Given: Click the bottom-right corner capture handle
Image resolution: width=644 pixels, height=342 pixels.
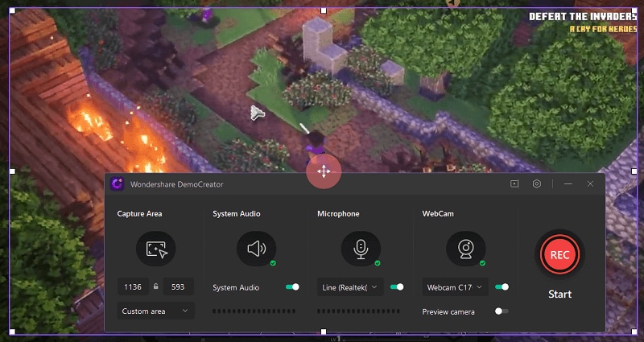Looking at the screenshot, I should [635, 332].
